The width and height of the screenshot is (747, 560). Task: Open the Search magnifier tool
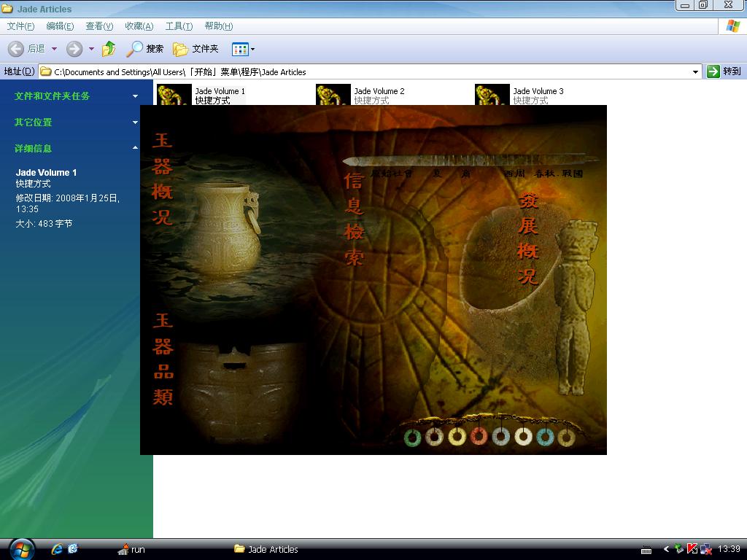click(144, 49)
